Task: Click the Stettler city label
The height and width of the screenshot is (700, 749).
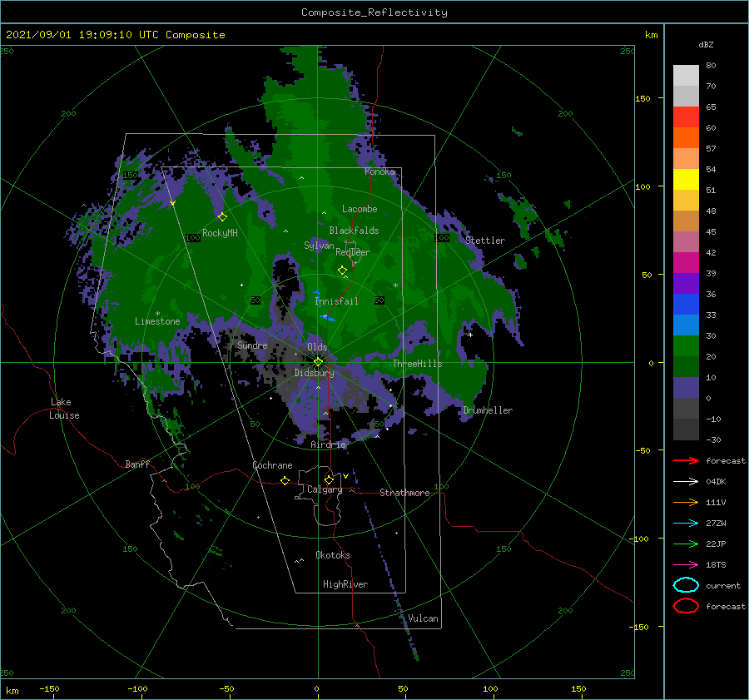Action: coord(485,241)
